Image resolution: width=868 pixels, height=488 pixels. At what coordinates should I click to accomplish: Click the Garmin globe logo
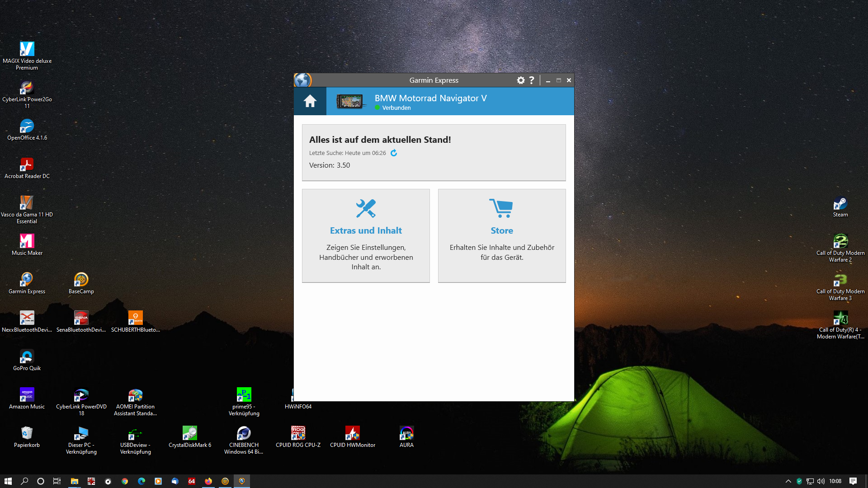[x=302, y=80]
